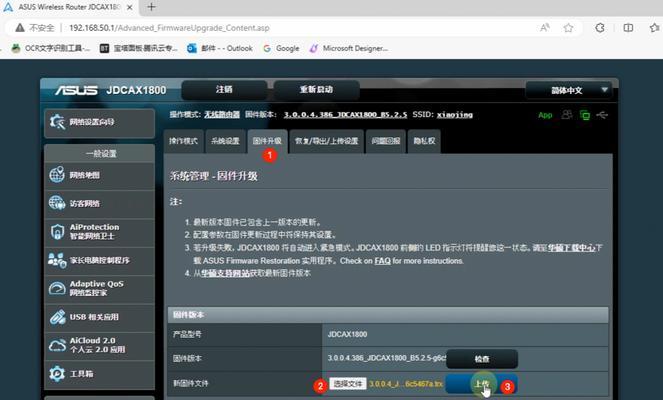Select the Firmware Upgrade tab
The width and height of the screenshot is (663, 400).
click(267, 141)
